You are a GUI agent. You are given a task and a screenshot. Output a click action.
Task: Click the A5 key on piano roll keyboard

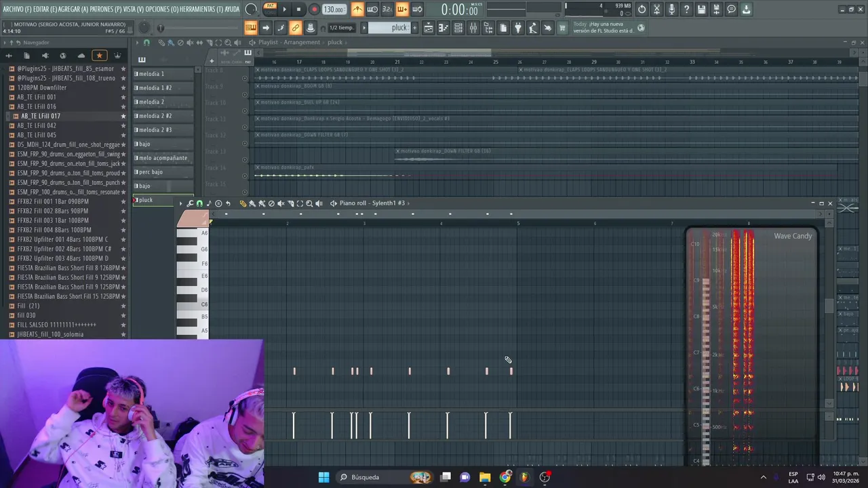coord(193,331)
